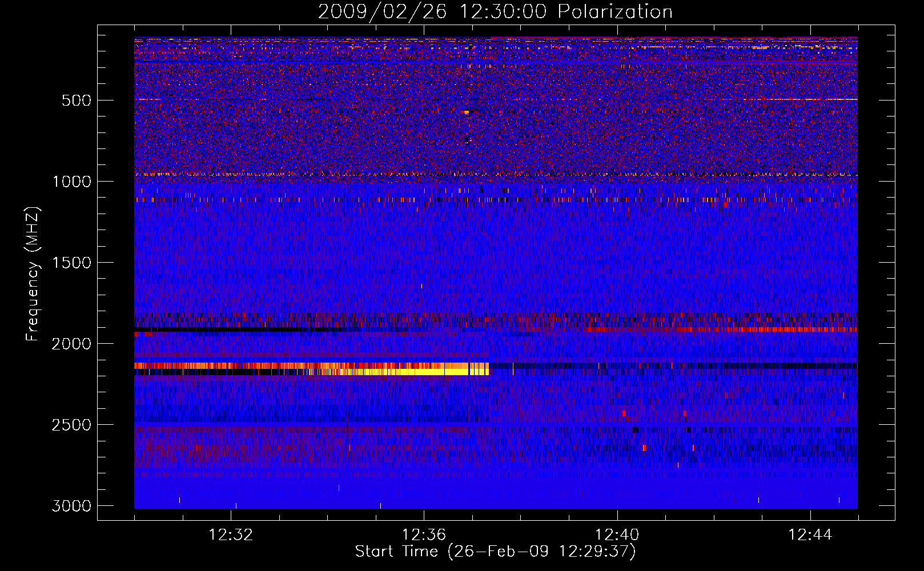This screenshot has height=571, width=924.
Task: Click the 1000 frequency tick label
Action: pyautogui.click(x=71, y=182)
